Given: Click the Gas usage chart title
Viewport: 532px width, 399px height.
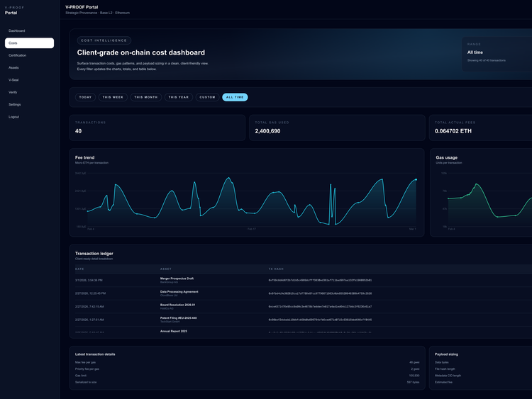Looking at the screenshot, I should (x=446, y=157).
